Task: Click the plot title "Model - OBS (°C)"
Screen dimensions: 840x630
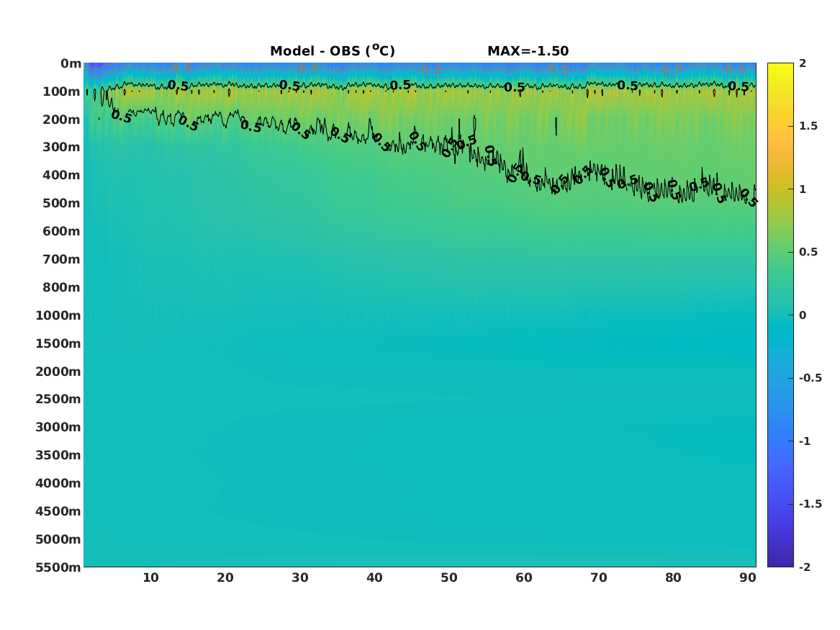Action: (x=332, y=50)
